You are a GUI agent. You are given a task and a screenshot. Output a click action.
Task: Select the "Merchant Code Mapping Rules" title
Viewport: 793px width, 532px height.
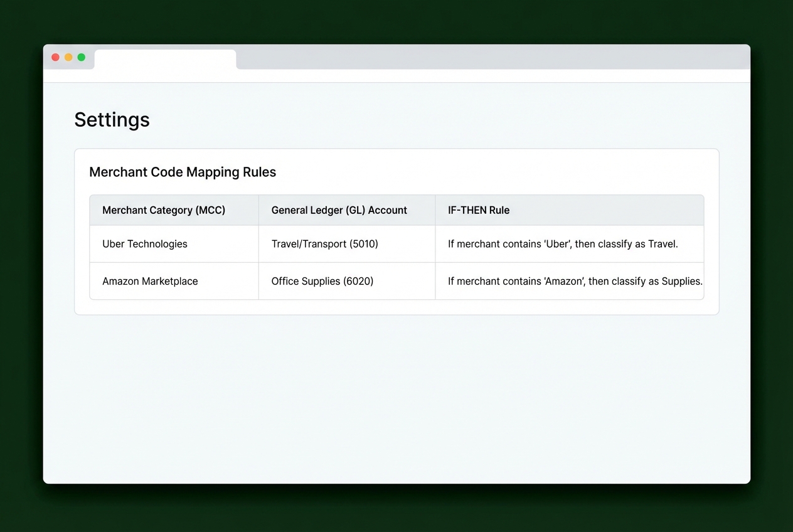click(x=183, y=172)
